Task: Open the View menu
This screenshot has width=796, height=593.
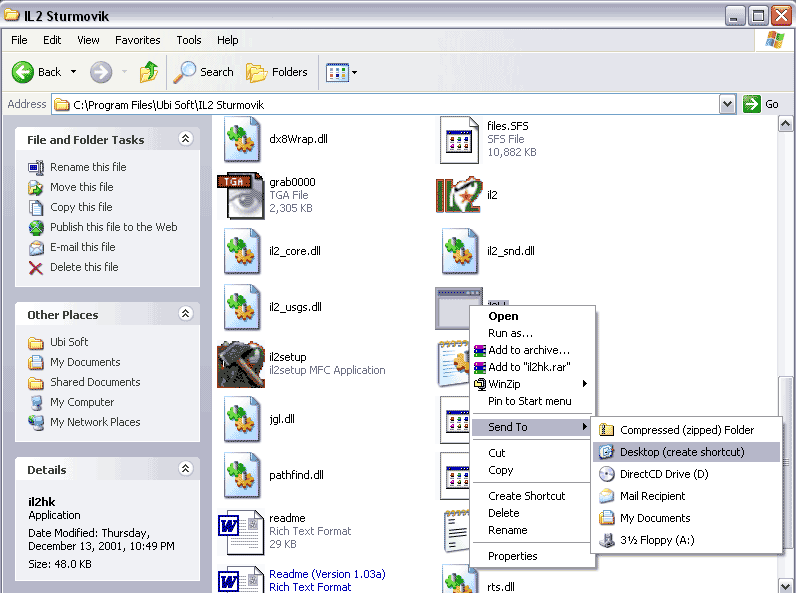Action: (88, 40)
